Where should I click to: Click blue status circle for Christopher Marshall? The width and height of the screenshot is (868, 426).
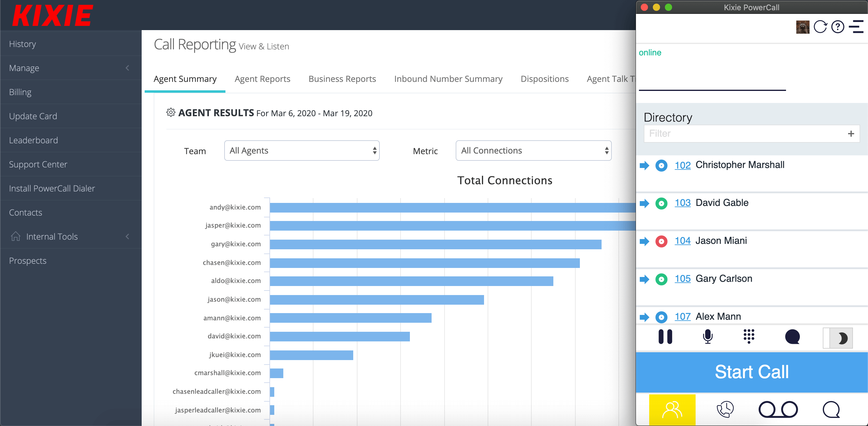coord(662,166)
